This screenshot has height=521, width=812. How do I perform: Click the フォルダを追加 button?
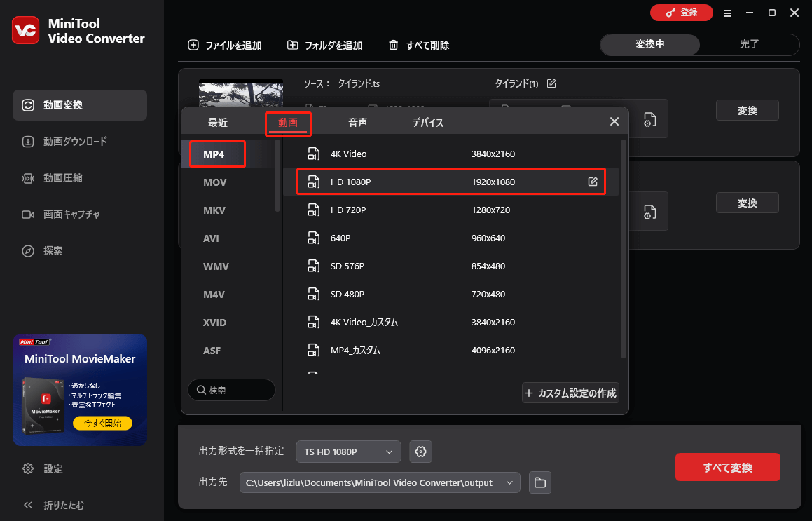pos(324,45)
